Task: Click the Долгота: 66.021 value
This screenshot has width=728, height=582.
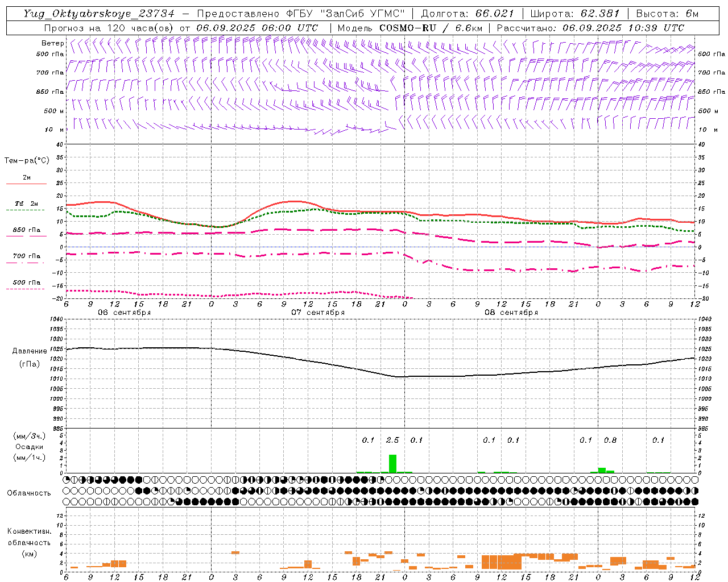Action: coord(468,14)
